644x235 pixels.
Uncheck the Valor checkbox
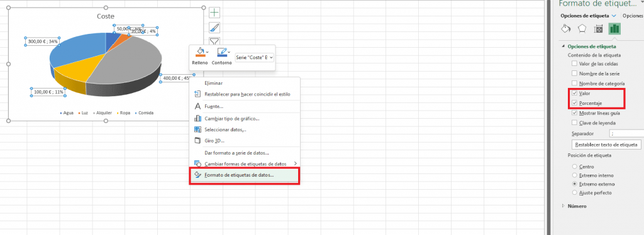click(574, 93)
